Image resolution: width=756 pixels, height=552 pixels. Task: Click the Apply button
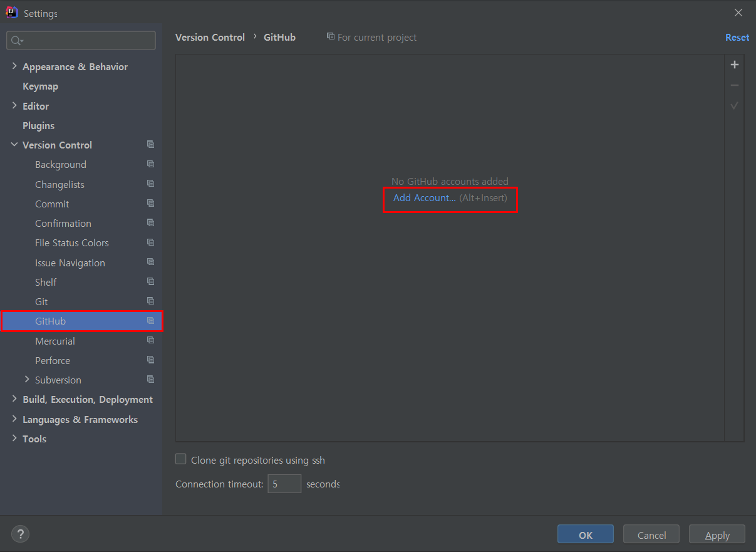(717, 534)
